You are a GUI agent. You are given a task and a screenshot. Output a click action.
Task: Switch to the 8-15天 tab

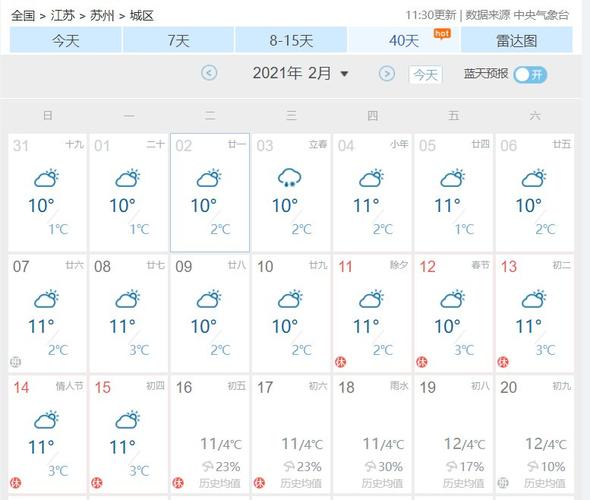click(291, 40)
